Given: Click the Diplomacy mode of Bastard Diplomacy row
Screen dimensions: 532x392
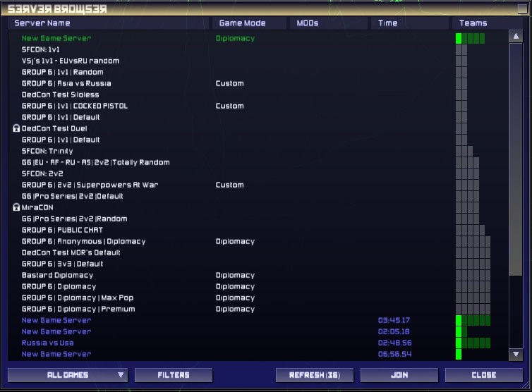Looking at the screenshot, I should click(x=235, y=275).
